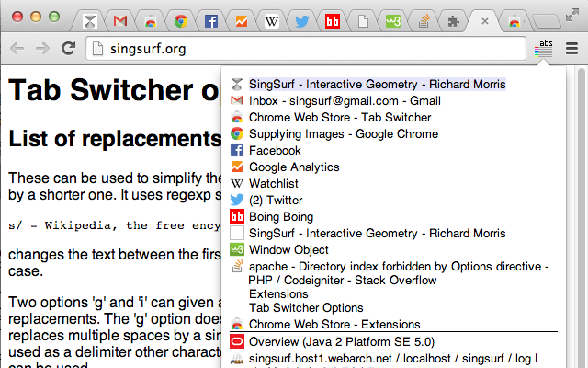This screenshot has height=368, width=588.
Task: Select first SingSurf - Interactive Geometry entry
Action: point(377,84)
